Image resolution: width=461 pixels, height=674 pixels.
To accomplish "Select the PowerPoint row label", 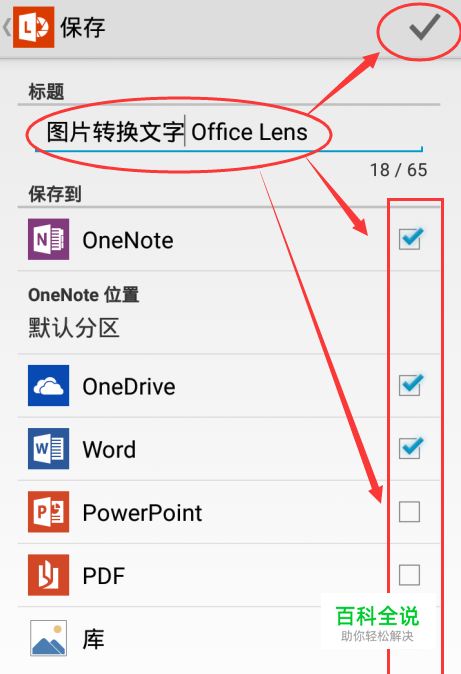I will click(142, 513).
